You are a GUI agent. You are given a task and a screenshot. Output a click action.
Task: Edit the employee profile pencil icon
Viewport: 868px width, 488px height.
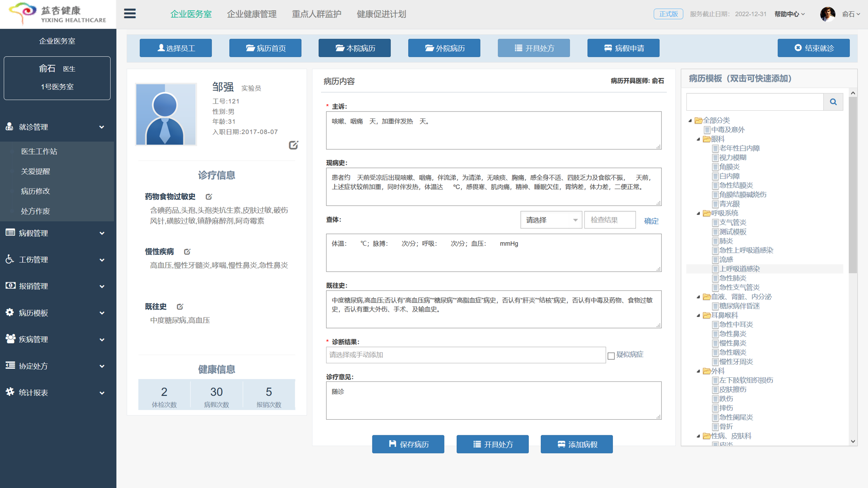coord(293,145)
